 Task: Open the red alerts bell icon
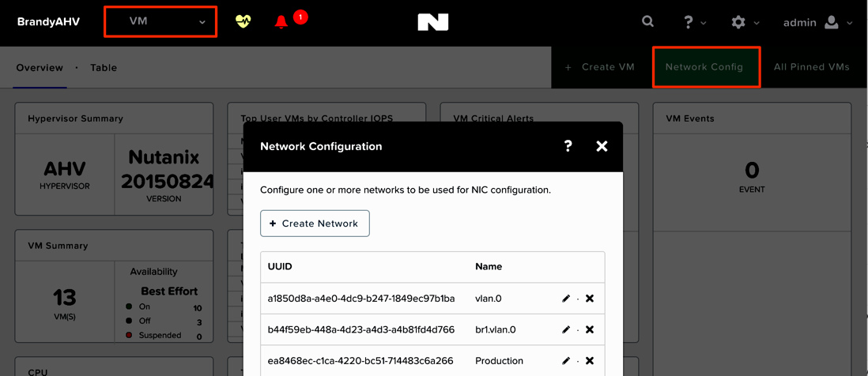click(281, 22)
